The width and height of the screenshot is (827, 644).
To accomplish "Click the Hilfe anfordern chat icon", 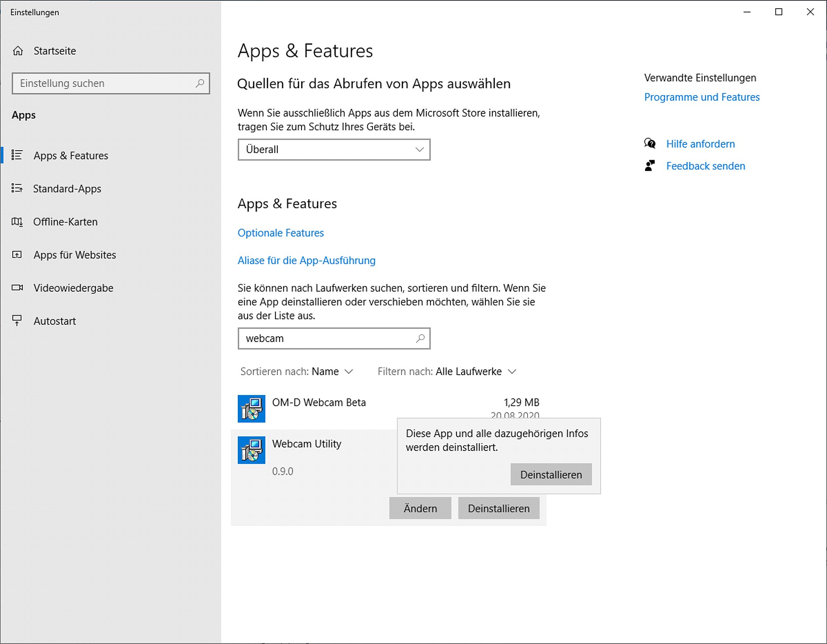I will [x=650, y=144].
